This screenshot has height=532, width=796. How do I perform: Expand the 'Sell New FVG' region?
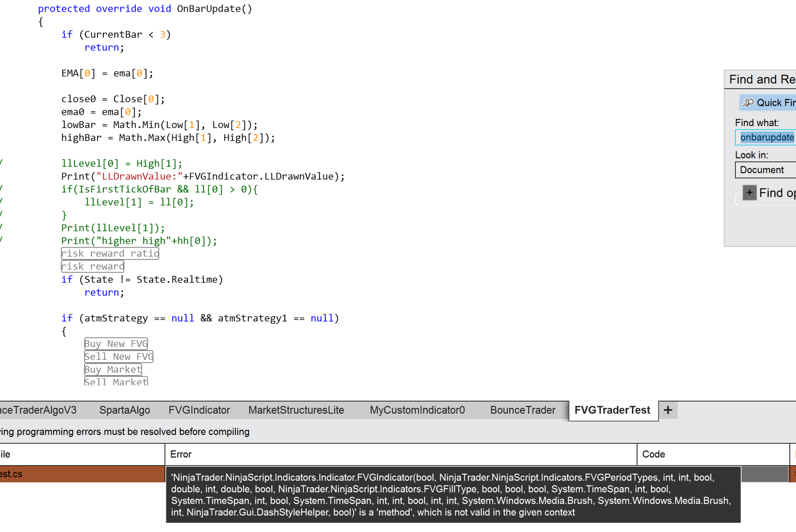(x=119, y=356)
